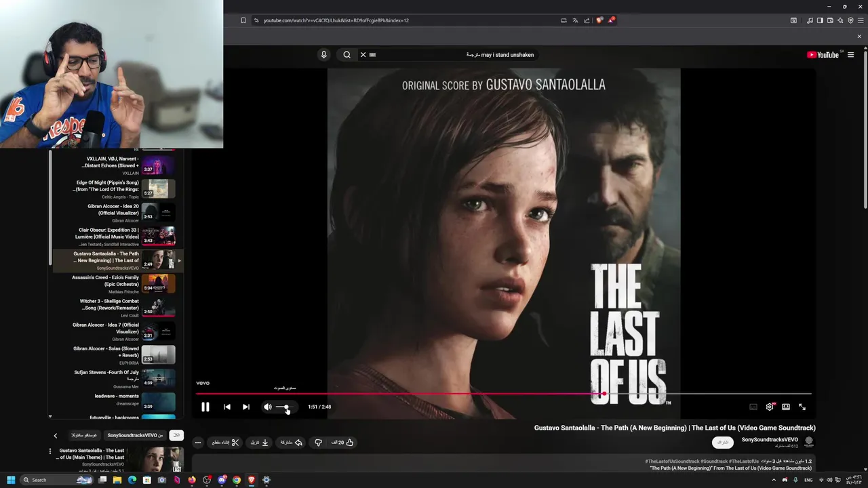Click the bookmark icon in address bar
Viewport: 868px width, 488px height.
coord(243,20)
